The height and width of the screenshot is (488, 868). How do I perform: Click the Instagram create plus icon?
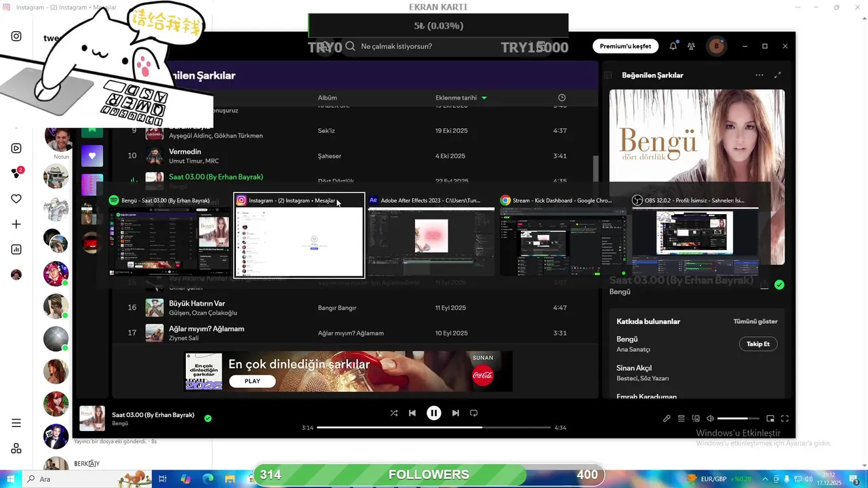coord(16,224)
